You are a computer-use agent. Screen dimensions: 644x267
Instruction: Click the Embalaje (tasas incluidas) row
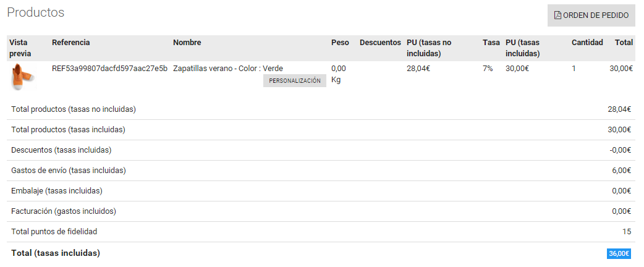(x=321, y=191)
